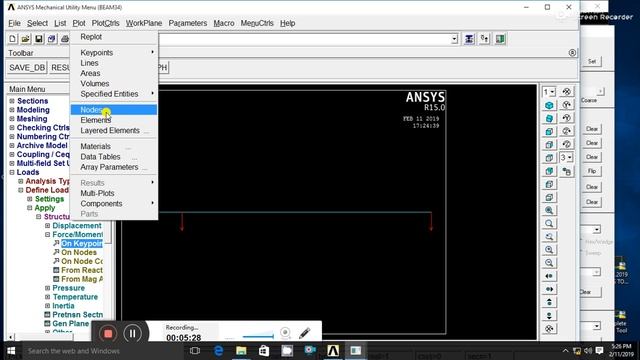640x360 pixels.
Task: Click the Raise Hidden icon beside command input
Action: [469, 39]
